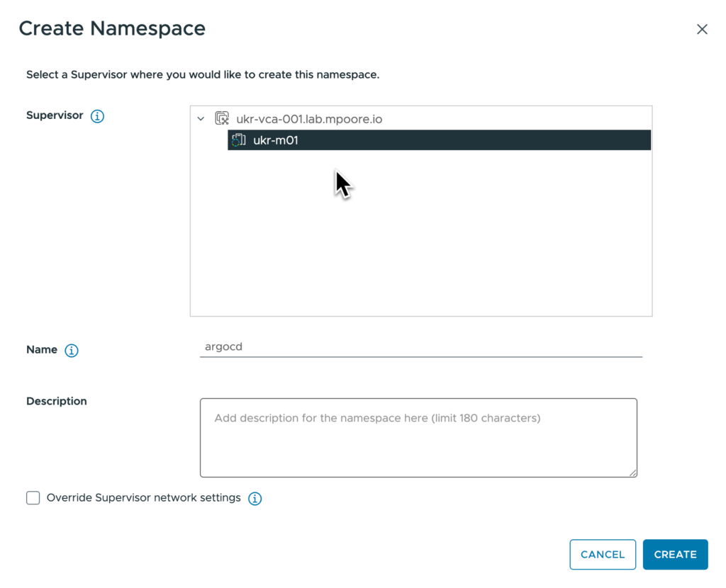Click the Create Namespace dialog title
The width and height of the screenshot is (726, 588).
pos(112,28)
